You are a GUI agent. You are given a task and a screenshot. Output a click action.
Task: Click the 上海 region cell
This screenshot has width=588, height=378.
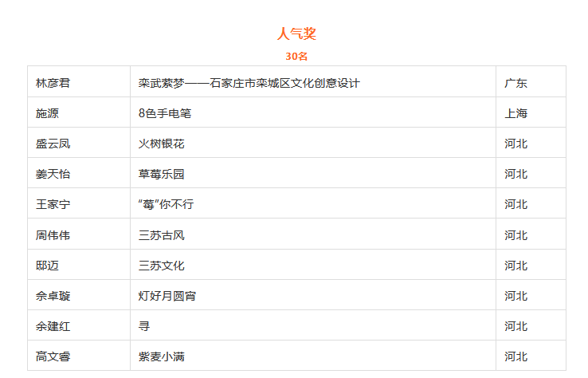click(x=516, y=113)
